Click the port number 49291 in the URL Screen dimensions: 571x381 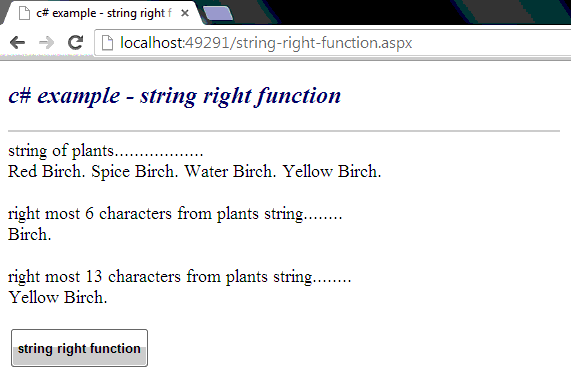207,43
